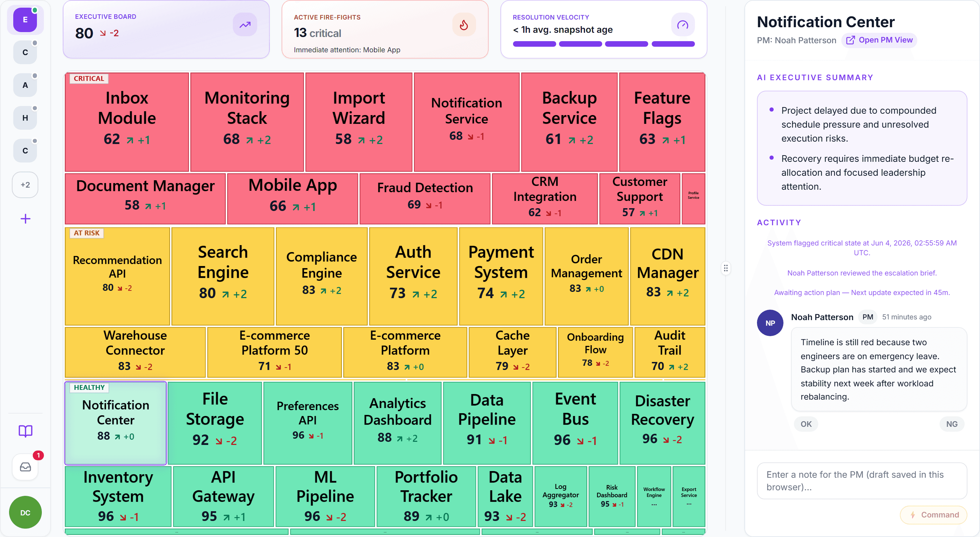
Task: Switch to workspace A in sidebar
Action: [x=25, y=85]
